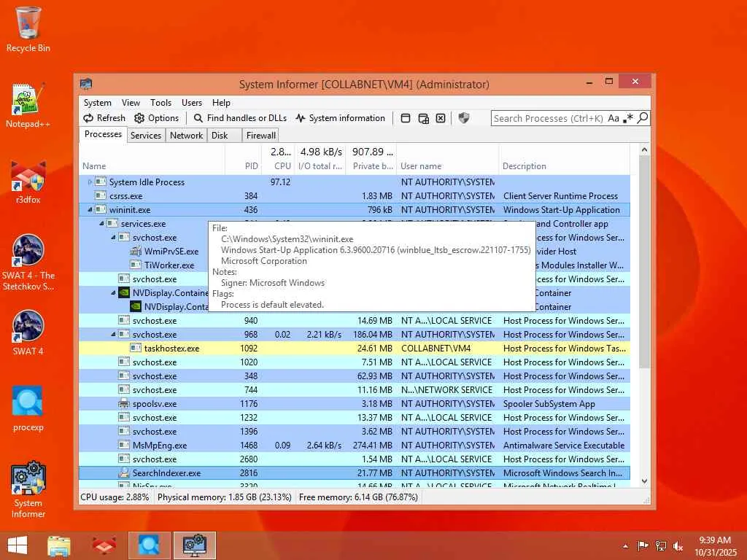
Task: Open the Windows Start button
Action: click(x=18, y=545)
